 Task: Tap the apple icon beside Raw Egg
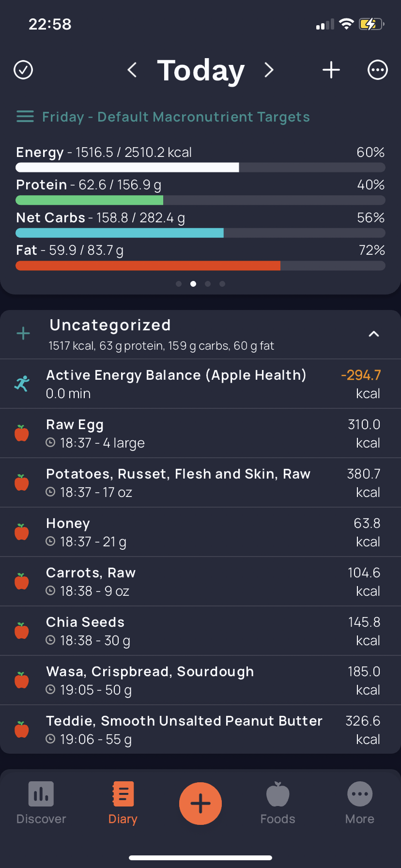[x=22, y=433]
